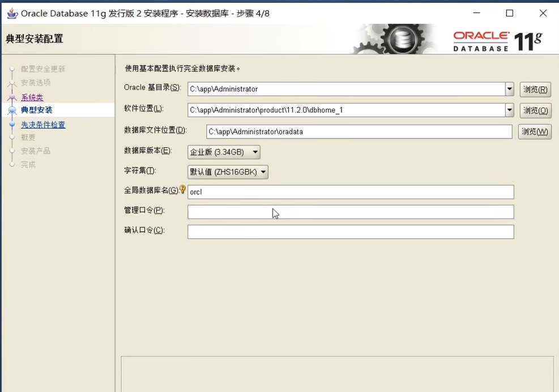Click 浏览(W) button for database file location
Viewport: 559px width, 392px height.
point(535,132)
